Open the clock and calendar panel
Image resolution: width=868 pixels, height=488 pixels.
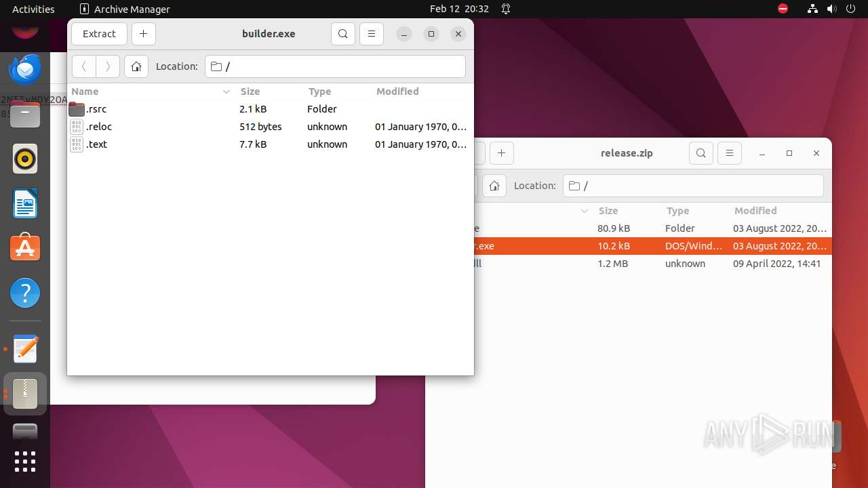coord(459,9)
